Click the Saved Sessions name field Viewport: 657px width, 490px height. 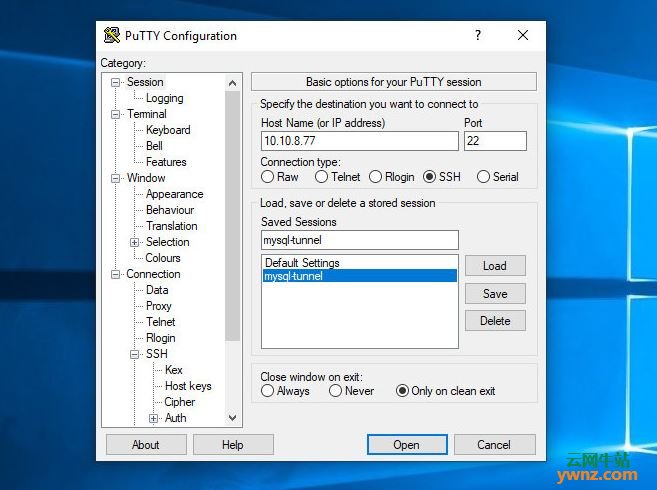(x=360, y=240)
